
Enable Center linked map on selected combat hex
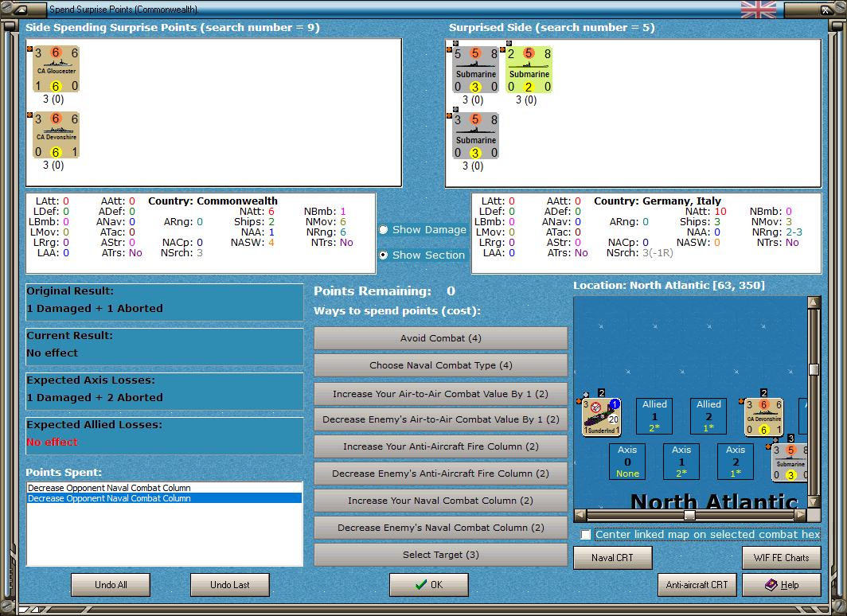coord(586,535)
